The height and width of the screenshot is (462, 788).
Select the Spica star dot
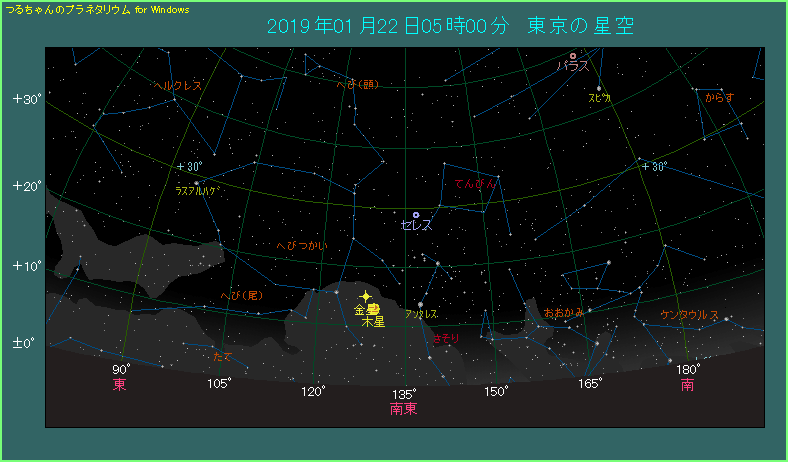[x=599, y=88]
